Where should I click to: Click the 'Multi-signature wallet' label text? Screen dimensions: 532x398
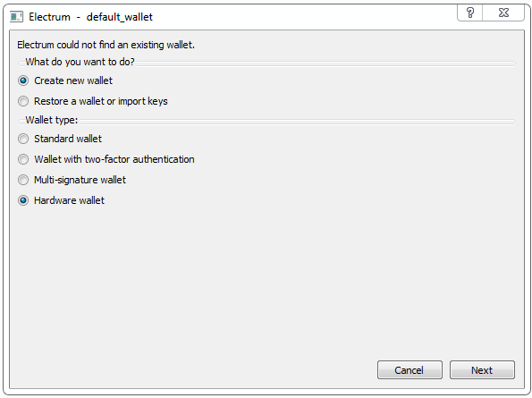[x=80, y=180]
